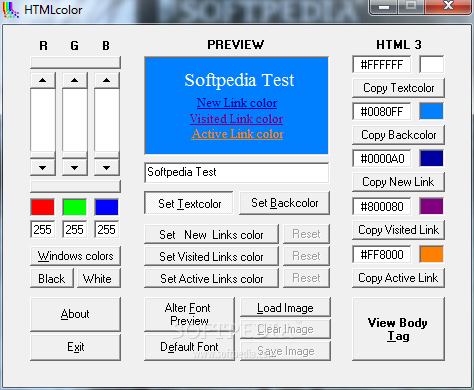
Task: Click Set Textcolor button
Action: pos(189,203)
